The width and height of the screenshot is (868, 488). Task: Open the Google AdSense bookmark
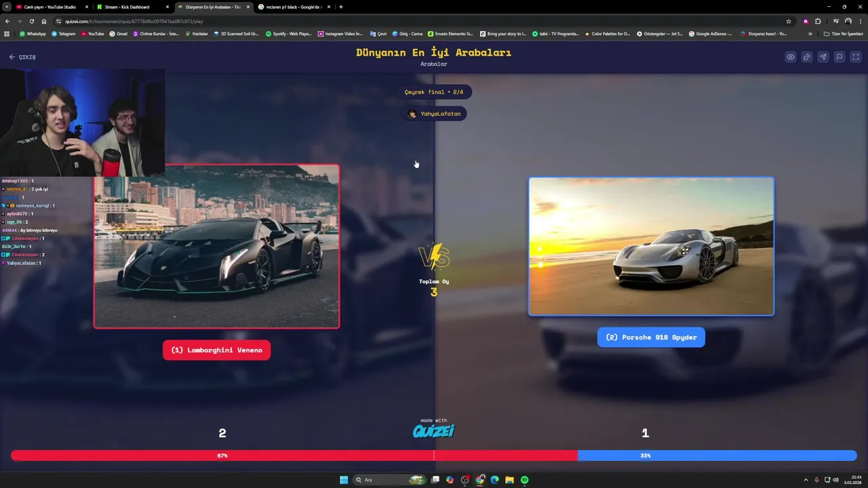[x=710, y=33]
